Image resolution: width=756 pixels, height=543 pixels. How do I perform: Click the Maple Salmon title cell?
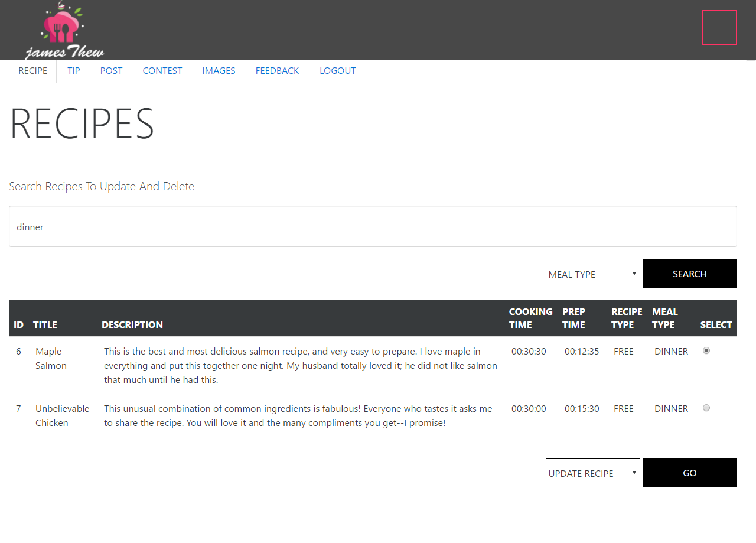[51, 358]
